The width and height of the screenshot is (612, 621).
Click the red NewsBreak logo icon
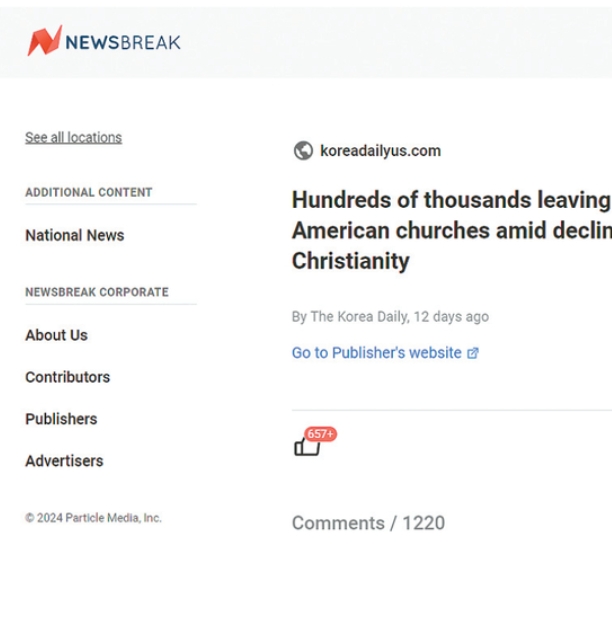(x=44, y=41)
